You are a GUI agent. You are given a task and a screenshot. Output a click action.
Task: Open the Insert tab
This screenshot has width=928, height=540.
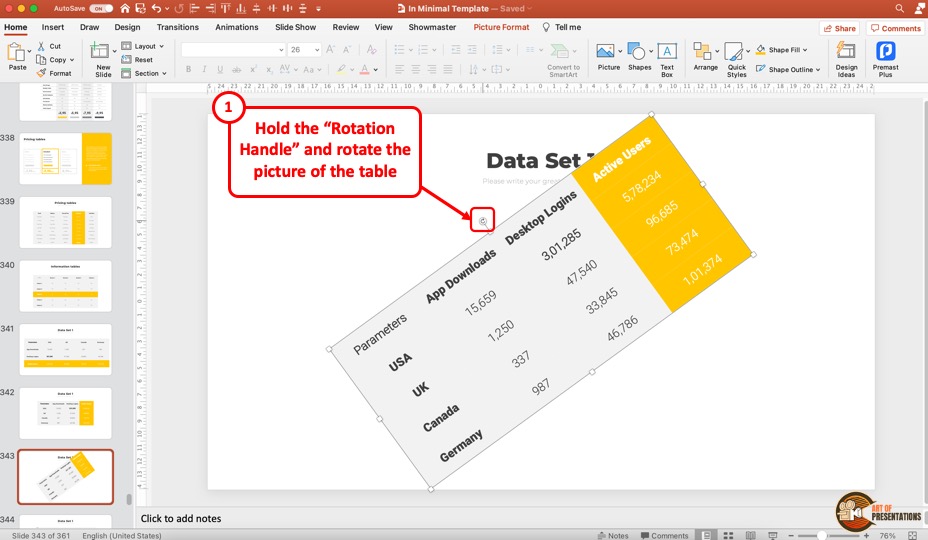[x=53, y=27]
